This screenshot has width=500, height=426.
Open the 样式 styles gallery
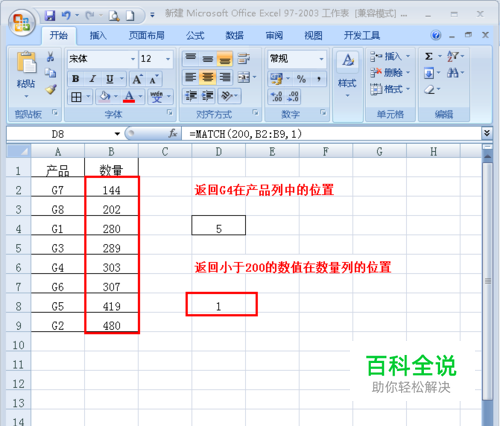pyautogui.click(x=347, y=75)
